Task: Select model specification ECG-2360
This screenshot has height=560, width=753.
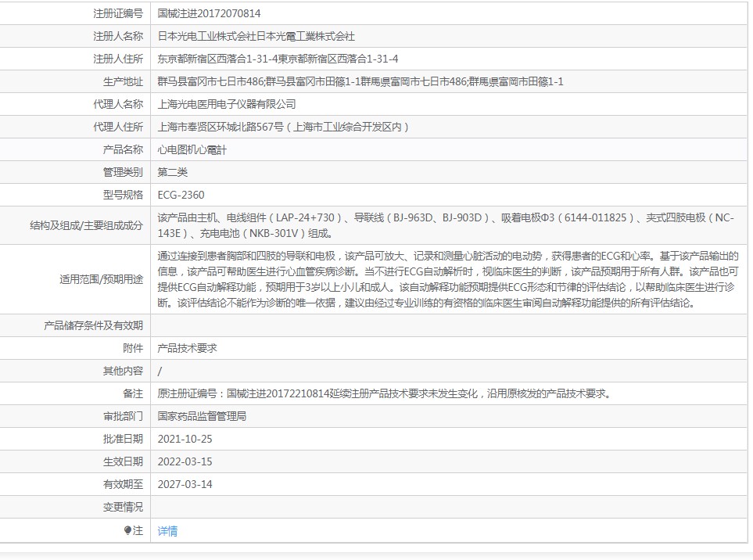Action: click(x=181, y=195)
